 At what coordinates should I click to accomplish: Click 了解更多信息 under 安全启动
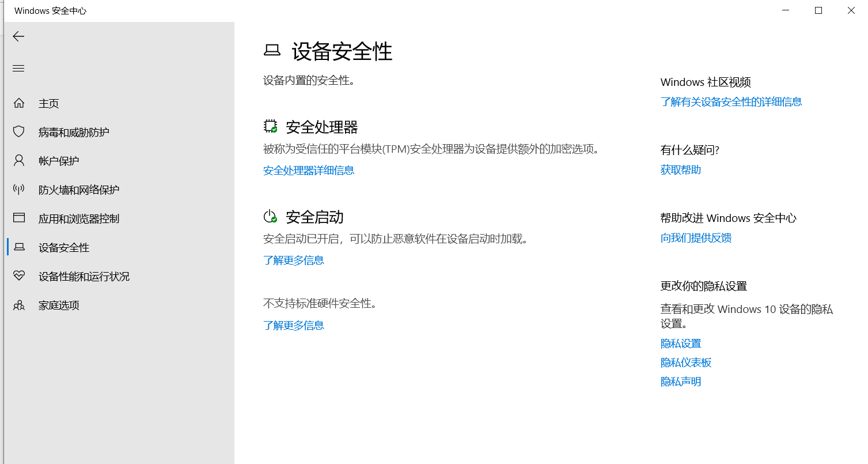(x=294, y=260)
